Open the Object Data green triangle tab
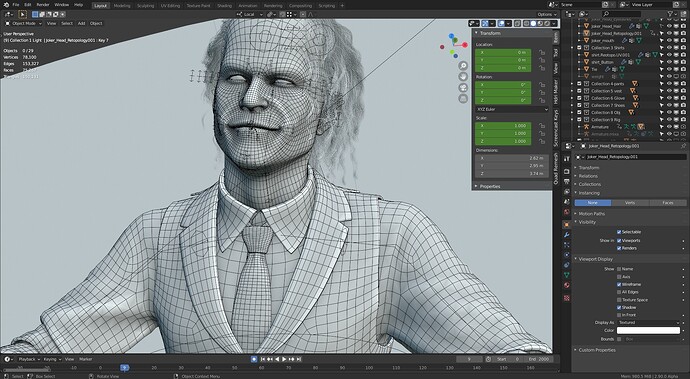 567,275
